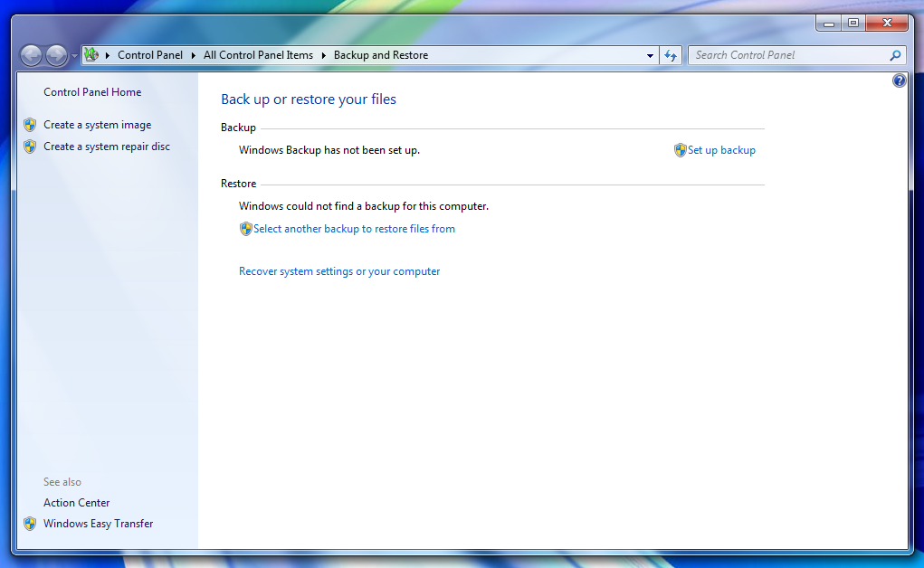
Task: Expand the arrow after Control Panel breadcrumb
Action: 194,55
